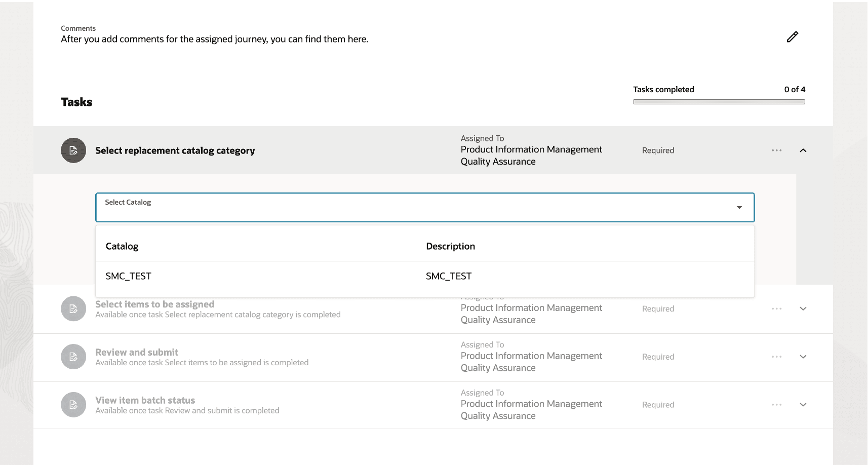The width and height of the screenshot is (868, 465).
Task: Click the Select replacement catalog category title
Action: click(175, 150)
